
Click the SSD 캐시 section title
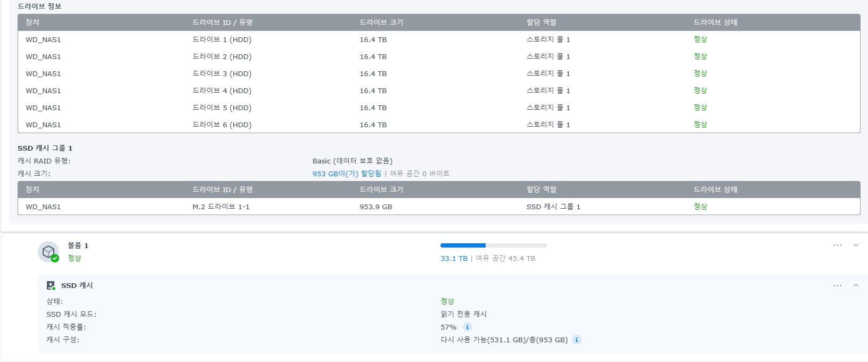point(77,285)
